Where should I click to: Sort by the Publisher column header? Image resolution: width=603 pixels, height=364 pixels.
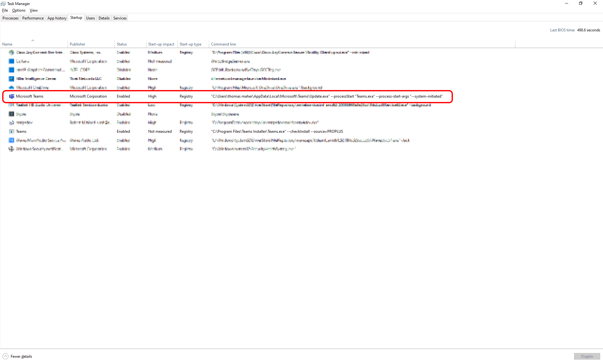(78, 44)
